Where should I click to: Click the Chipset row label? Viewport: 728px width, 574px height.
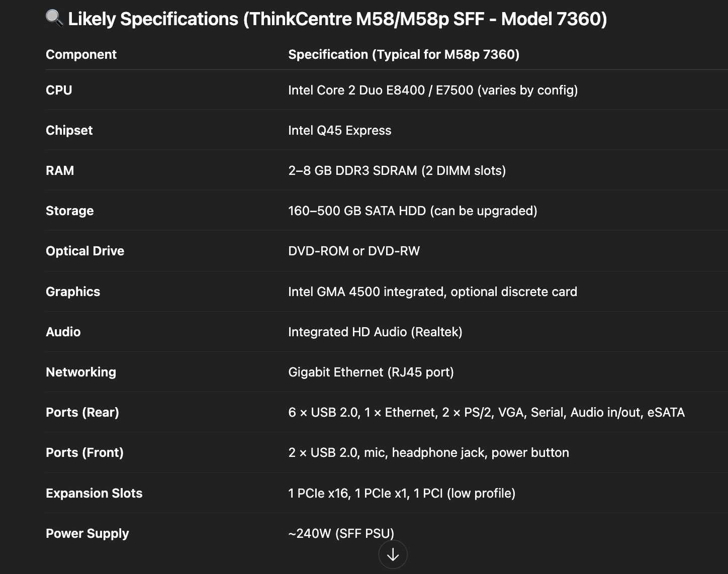(x=69, y=130)
